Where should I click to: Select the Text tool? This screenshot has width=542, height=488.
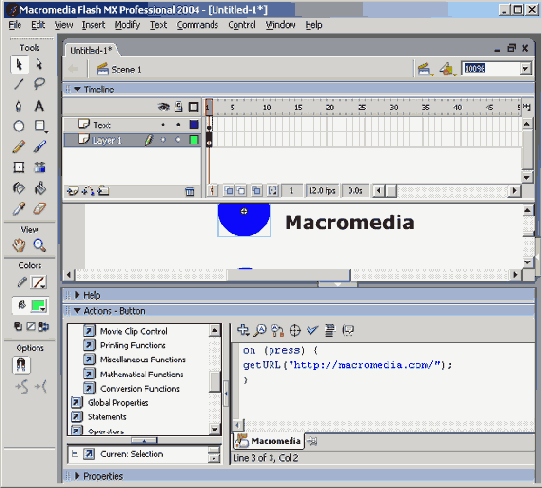point(39,106)
